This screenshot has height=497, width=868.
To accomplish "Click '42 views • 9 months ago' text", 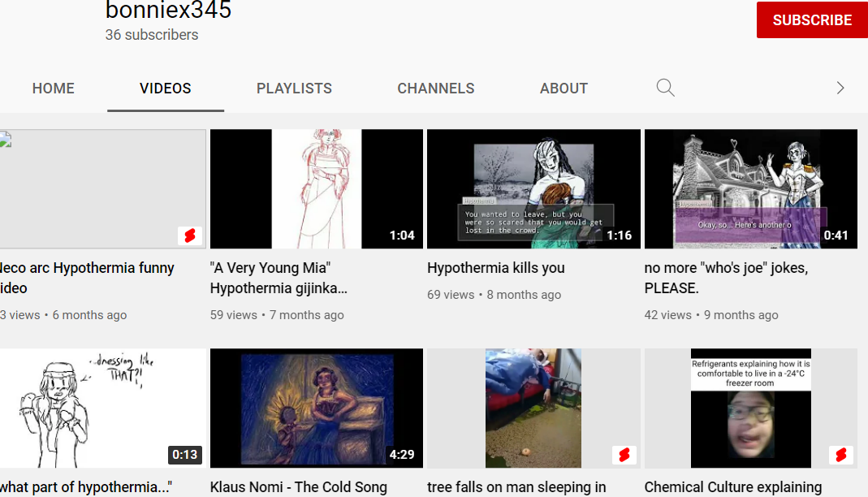I will pos(710,315).
